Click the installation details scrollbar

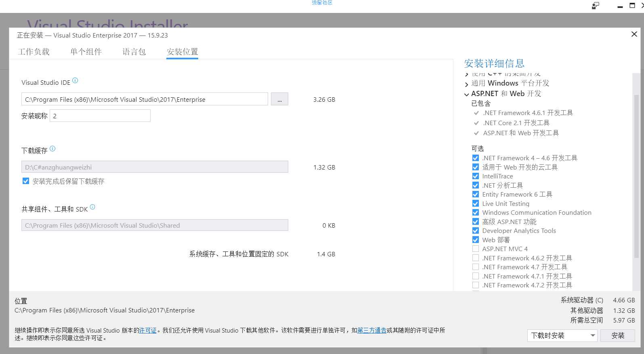coord(636,176)
